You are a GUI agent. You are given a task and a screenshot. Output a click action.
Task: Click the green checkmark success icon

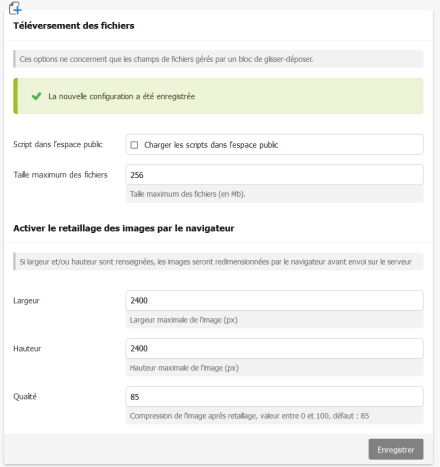click(x=36, y=96)
